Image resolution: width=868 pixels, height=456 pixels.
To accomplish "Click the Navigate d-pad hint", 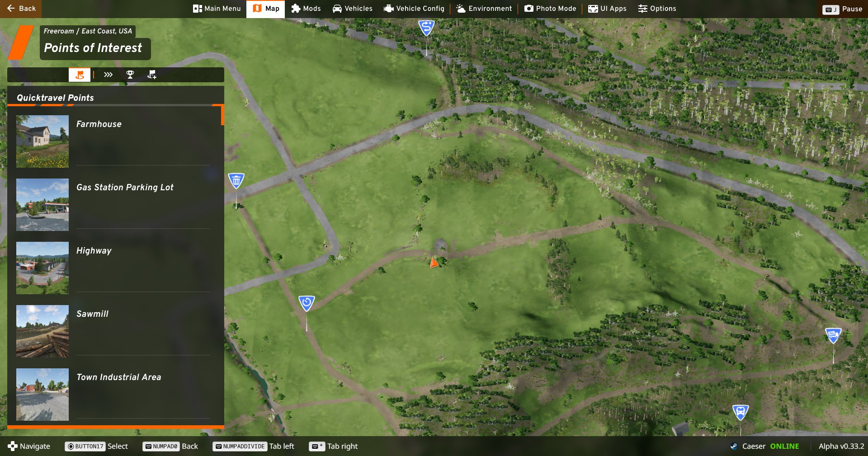I will (29, 447).
